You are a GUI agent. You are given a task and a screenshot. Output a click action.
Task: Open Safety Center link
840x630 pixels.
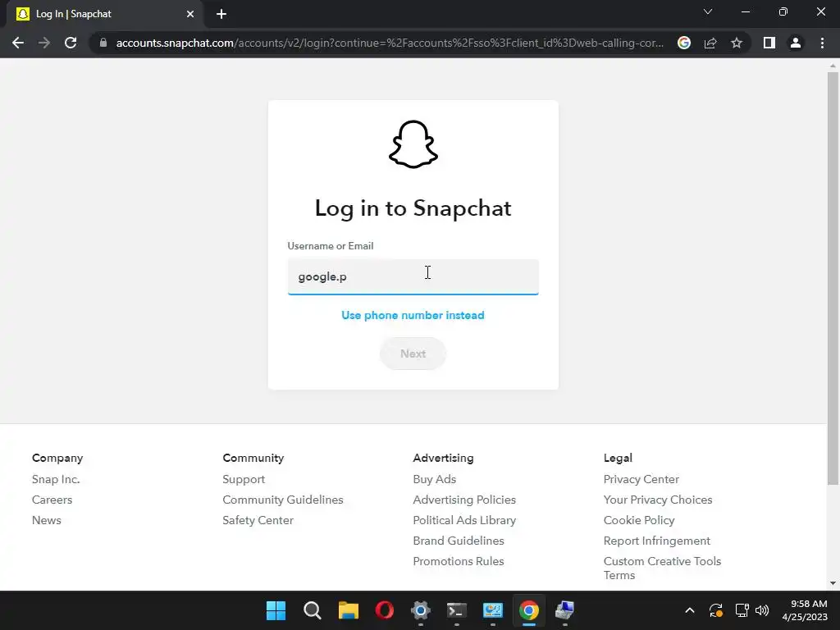258,520
